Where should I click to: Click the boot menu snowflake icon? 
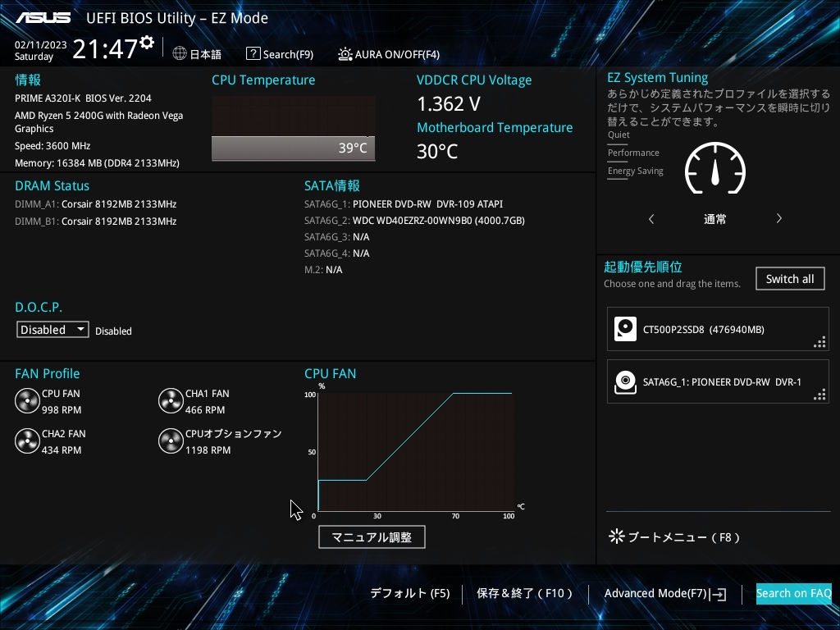(617, 536)
